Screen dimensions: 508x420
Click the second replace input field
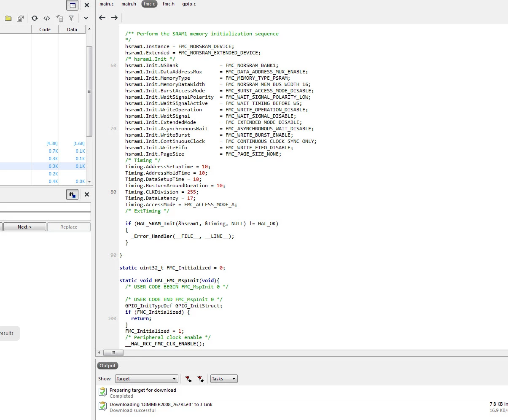coord(46,217)
